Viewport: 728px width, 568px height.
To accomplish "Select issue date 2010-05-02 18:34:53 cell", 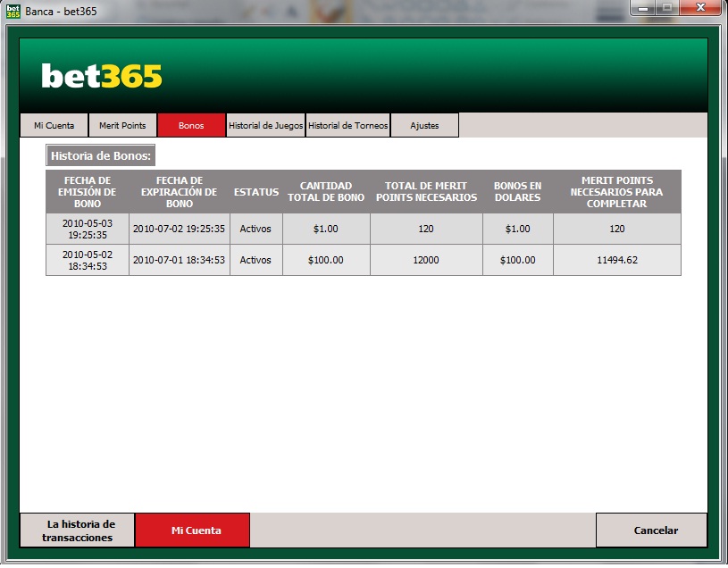I will tap(88, 261).
